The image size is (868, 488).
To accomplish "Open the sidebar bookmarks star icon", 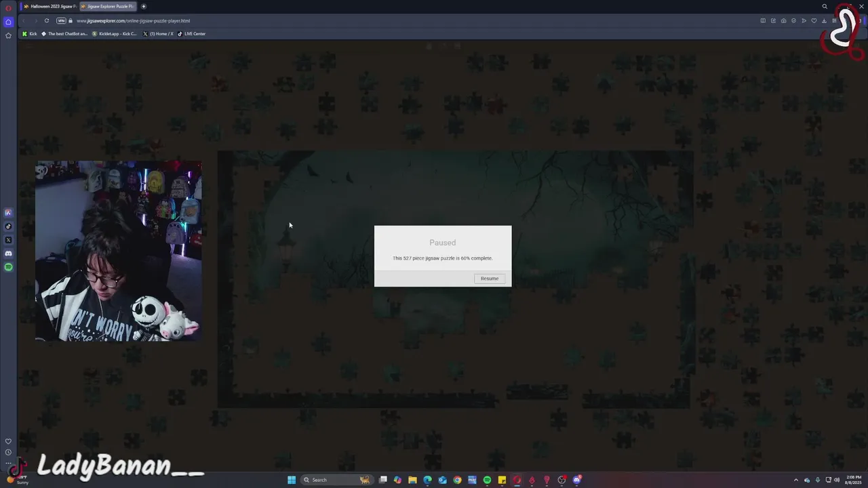I will tap(8, 35).
